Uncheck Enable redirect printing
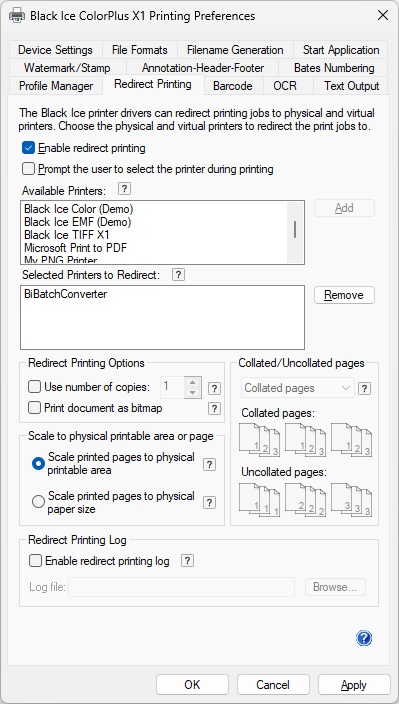Screen dimensions: 399x704 (28, 148)
